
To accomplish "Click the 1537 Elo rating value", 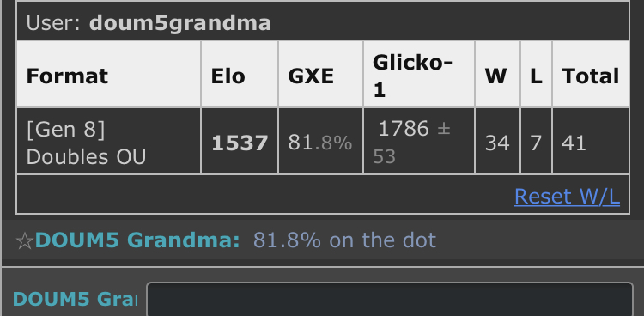I will pos(240,143).
